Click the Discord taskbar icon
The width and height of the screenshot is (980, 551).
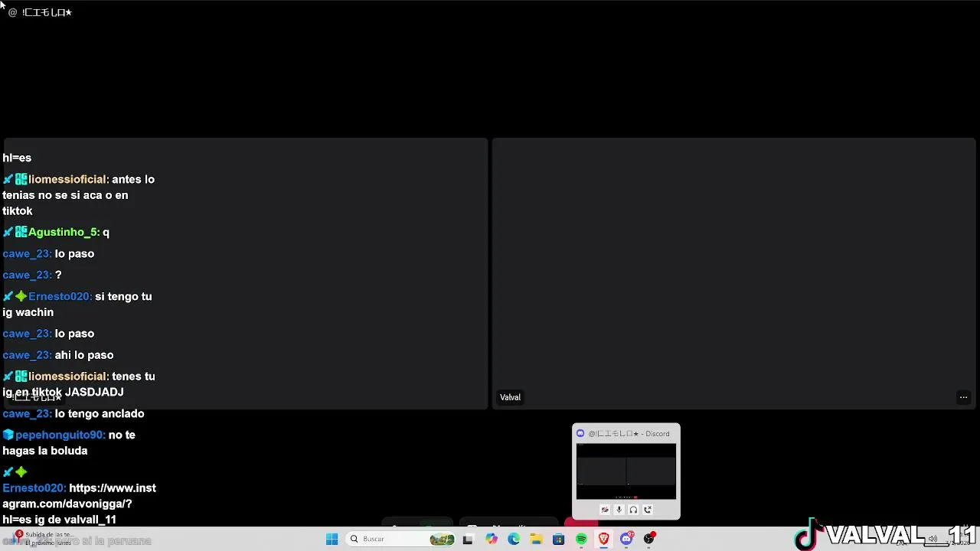tap(627, 539)
